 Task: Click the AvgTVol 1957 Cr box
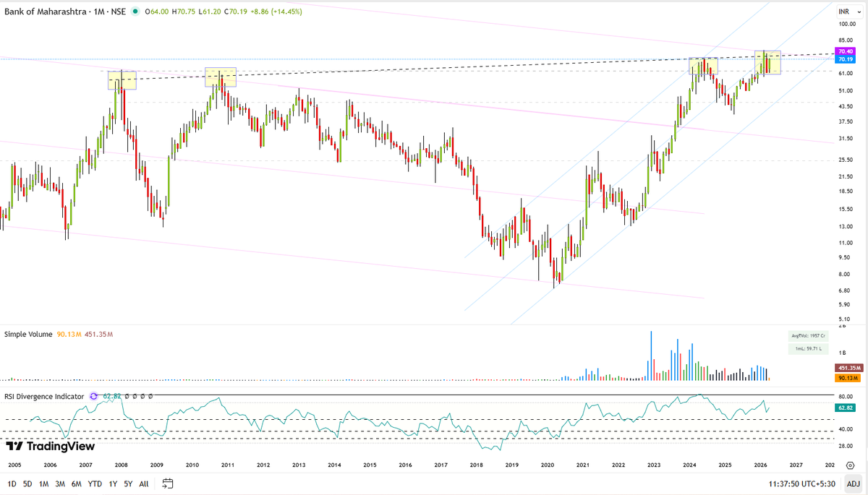(x=807, y=336)
